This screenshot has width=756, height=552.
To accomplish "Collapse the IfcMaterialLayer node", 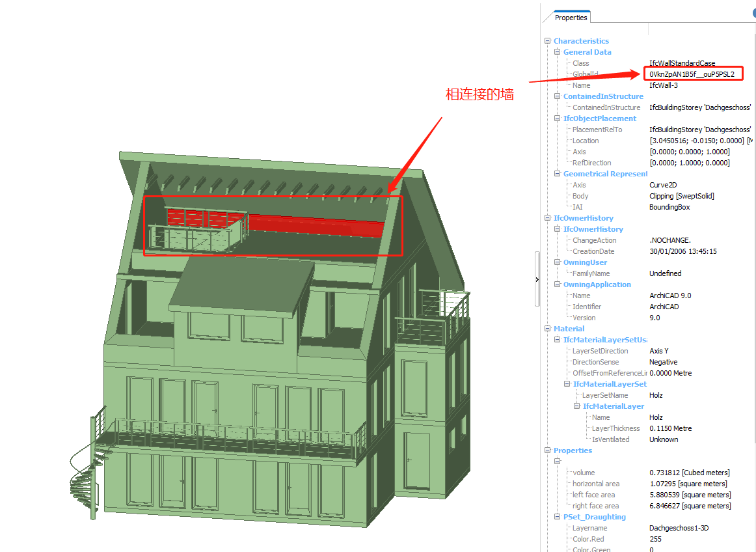I will 576,406.
